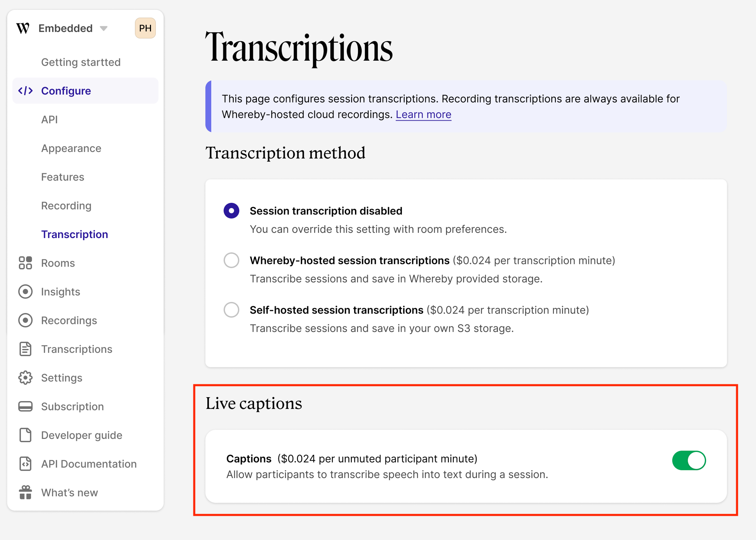Click the API Documentation code file icon
Image resolution: width=756 pixels, height=540 pixels.
25,464
